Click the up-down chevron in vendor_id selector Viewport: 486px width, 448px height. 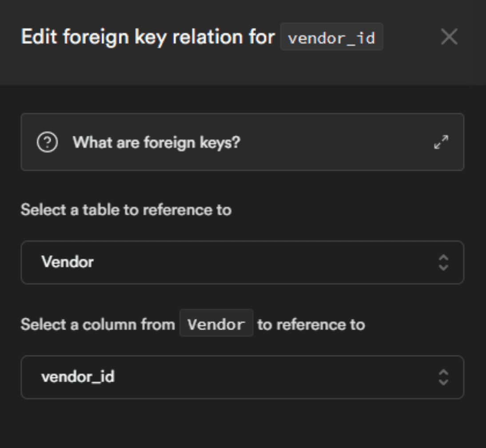pyautogui.click(x=443, y=377)
